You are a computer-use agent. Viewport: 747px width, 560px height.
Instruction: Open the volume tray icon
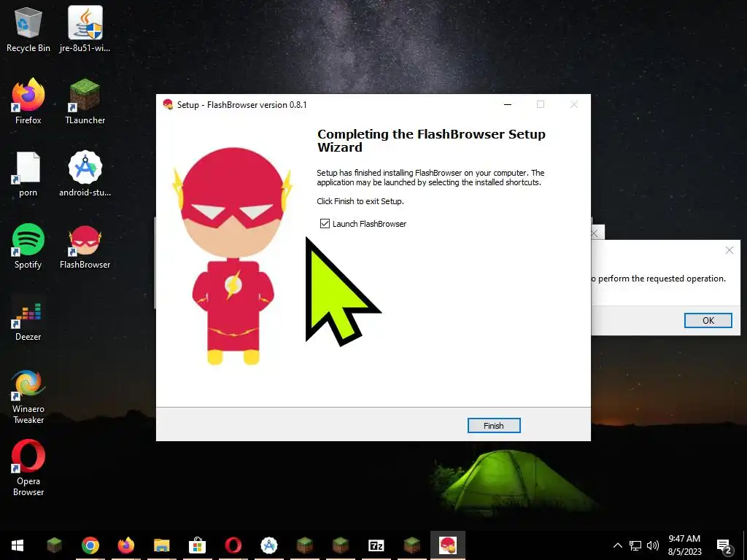(653, 545)
